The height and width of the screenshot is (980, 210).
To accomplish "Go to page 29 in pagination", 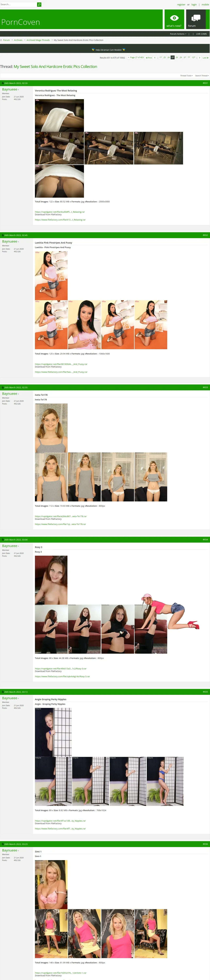I will coord(181,57).
